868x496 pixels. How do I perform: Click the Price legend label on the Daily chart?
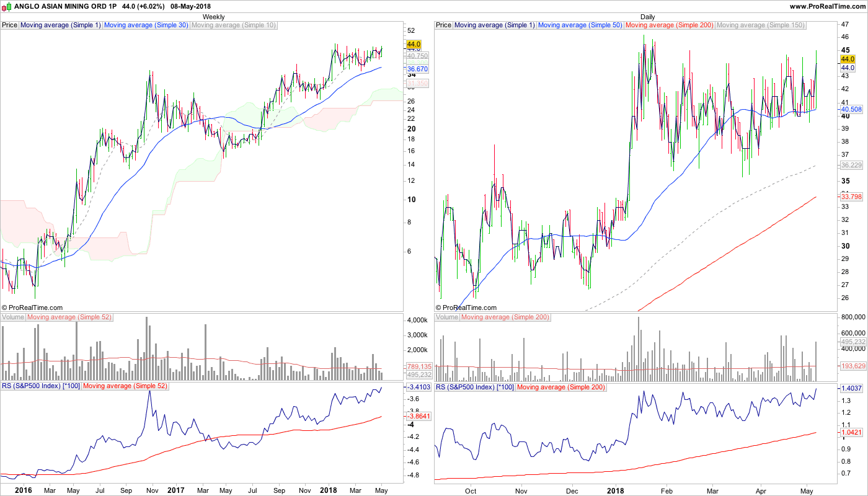pos(444,25)
